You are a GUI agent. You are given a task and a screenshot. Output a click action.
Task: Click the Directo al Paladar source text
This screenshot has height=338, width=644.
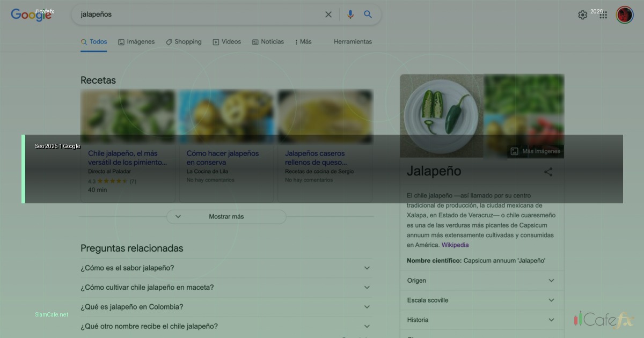(x=109, y=172)
